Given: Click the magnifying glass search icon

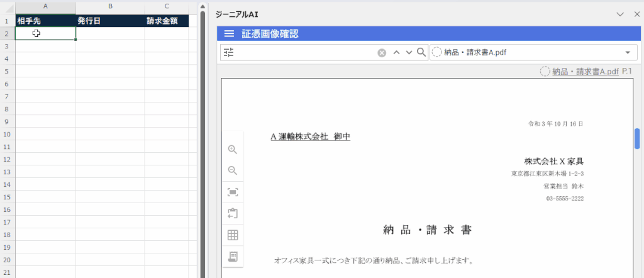Looking at the screenshot, I should click(x=421, y=52).
